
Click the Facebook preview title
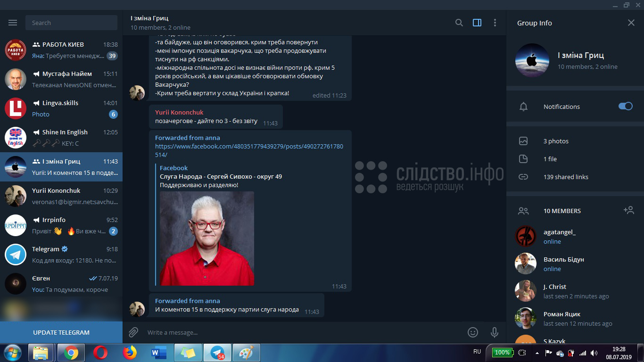[221, 176]
